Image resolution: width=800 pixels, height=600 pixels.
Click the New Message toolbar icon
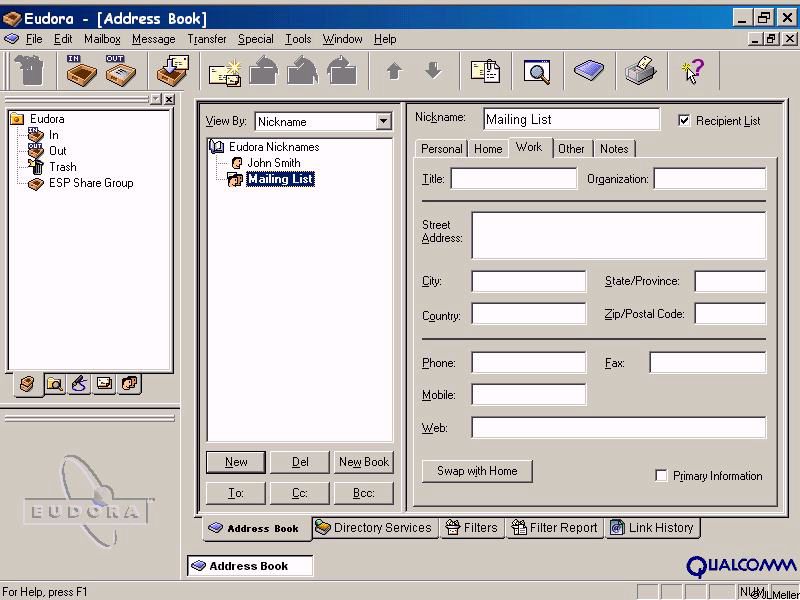tap(225, 72)
